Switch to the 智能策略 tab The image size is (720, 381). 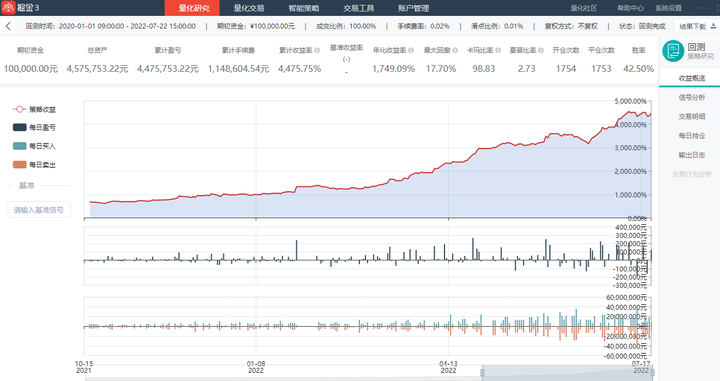click(x=304, y=8)
